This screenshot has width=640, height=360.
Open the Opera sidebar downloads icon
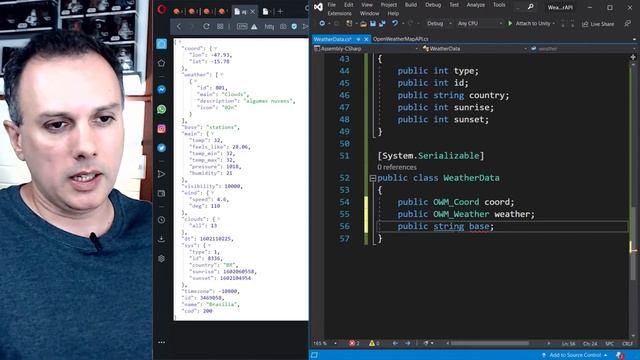(x=162, y=239)
